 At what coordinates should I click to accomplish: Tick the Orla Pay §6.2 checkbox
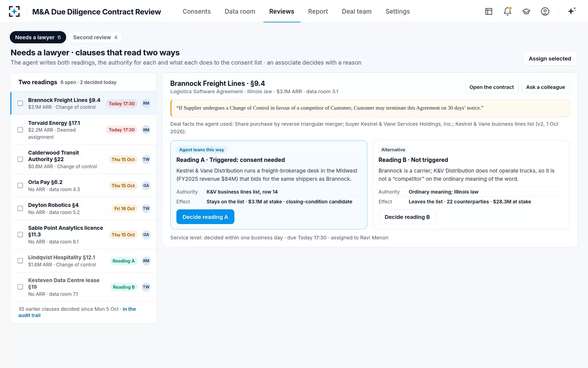[x=20, y=186]
